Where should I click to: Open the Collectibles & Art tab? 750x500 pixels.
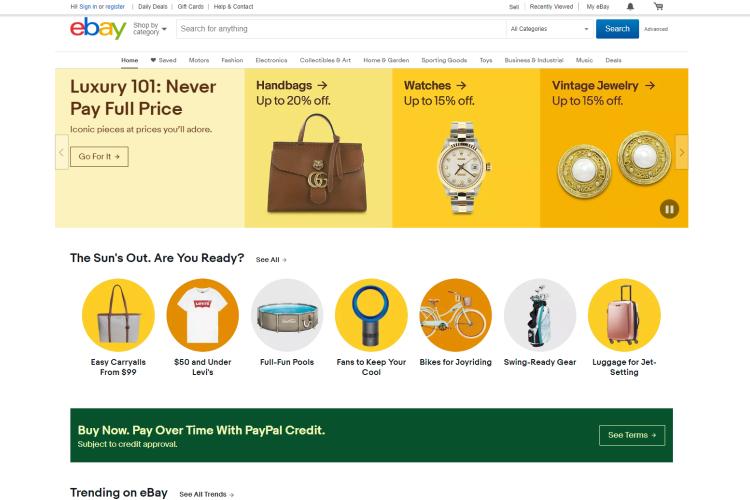coord(325,60)
